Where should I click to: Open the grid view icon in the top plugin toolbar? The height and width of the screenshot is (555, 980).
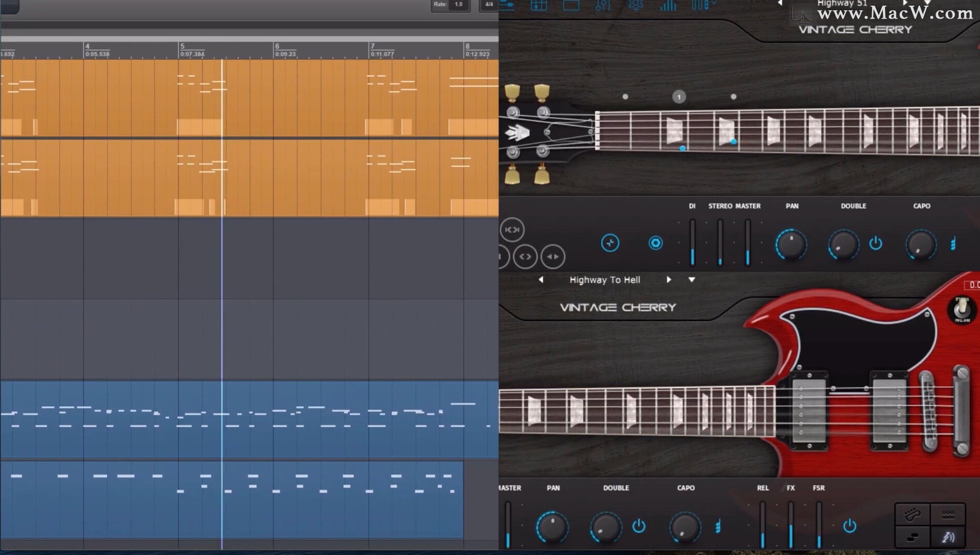[x=539, y=5]
